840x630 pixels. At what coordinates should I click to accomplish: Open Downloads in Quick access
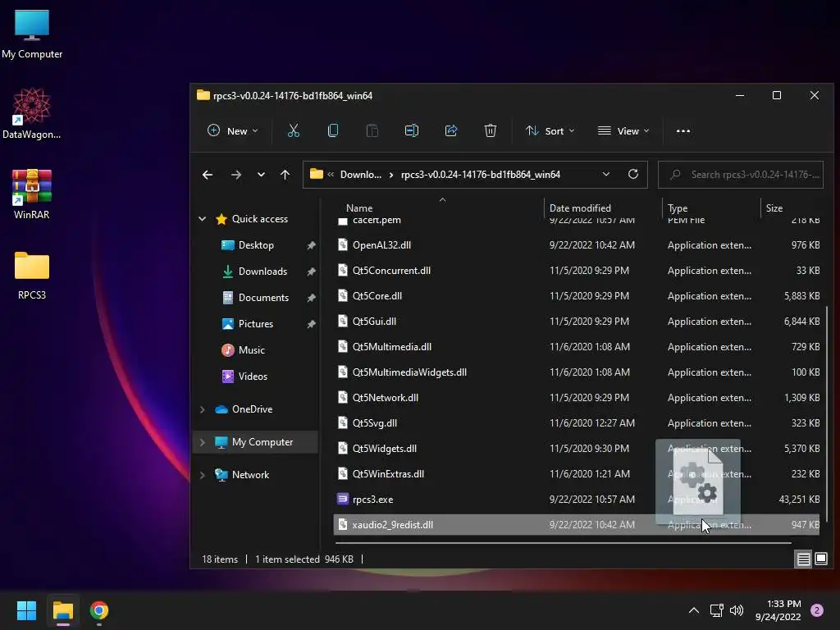click(263, 271)
